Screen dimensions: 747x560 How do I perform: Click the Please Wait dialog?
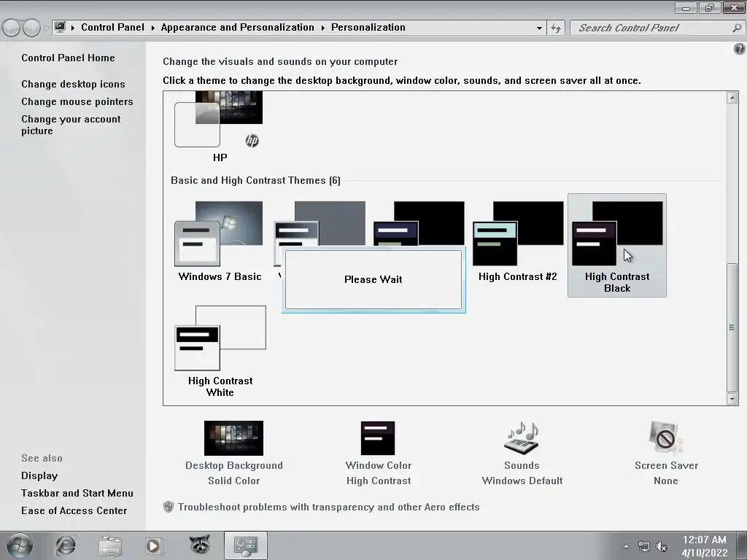point(373,279)
